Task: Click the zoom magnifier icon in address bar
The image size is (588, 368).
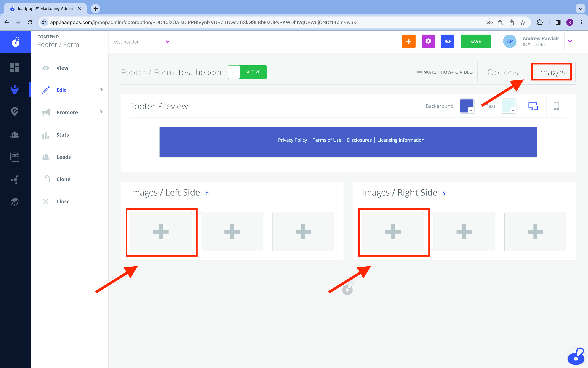Action: tap(500, 22)
